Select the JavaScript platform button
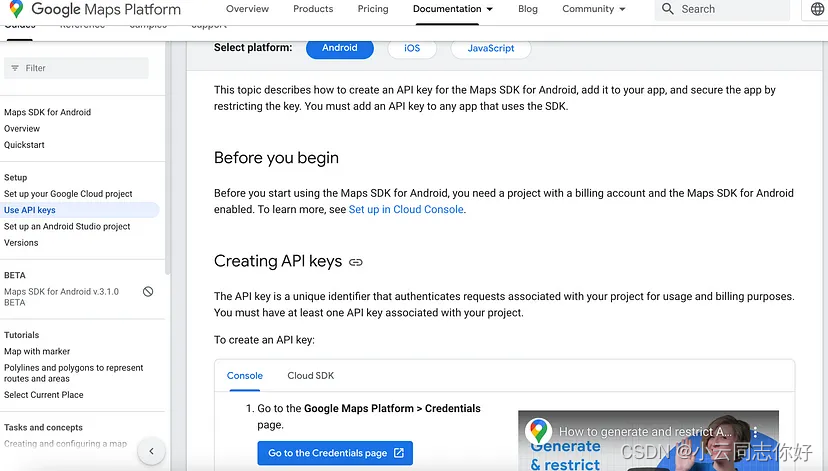This screenshot has height=471, width=828. 491,48
